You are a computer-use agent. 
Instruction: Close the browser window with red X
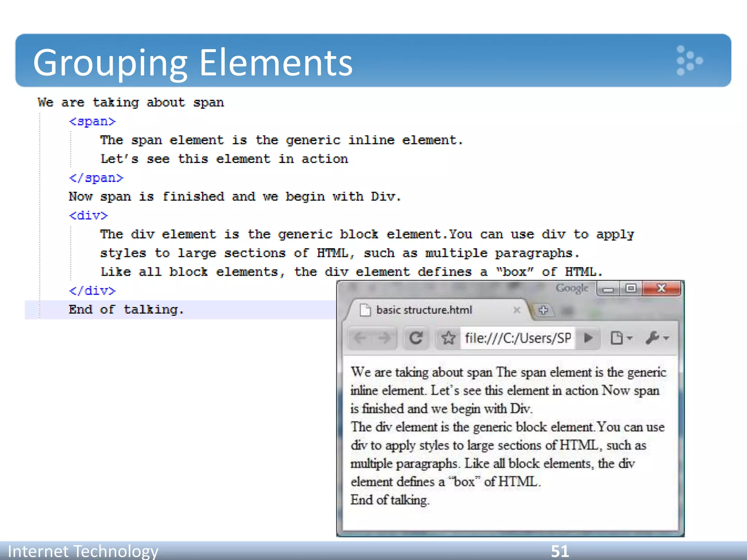click(662, 289)
